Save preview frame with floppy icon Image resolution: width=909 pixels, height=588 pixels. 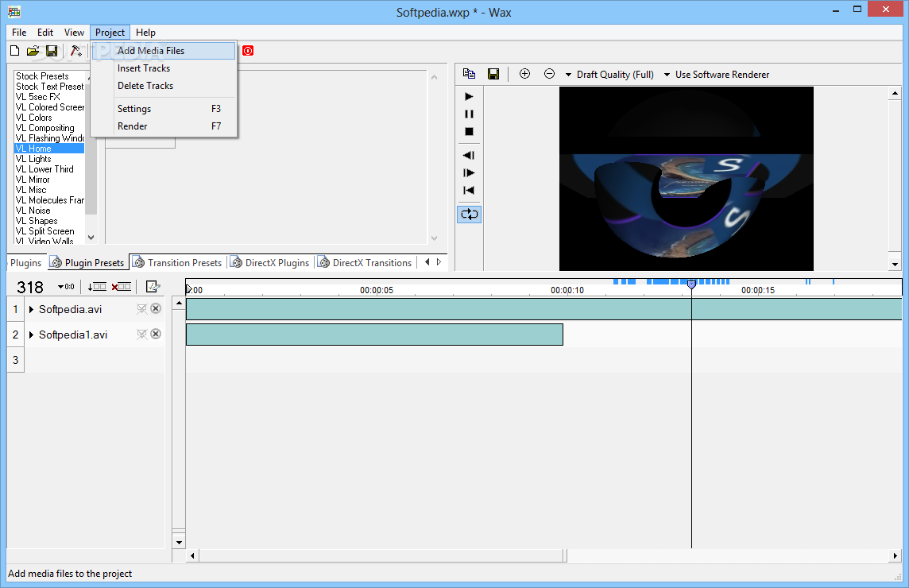(493, 74)
